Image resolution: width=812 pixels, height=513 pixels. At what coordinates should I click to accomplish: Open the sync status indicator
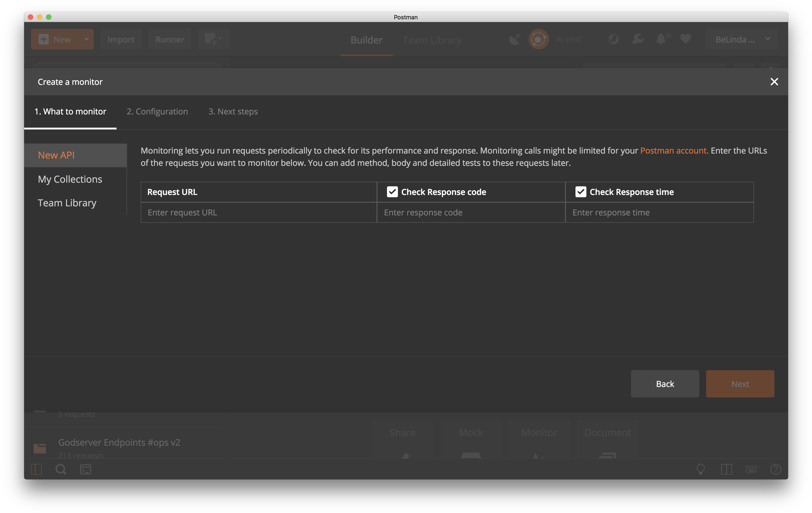pyautogui.click(x=539, y=39)
